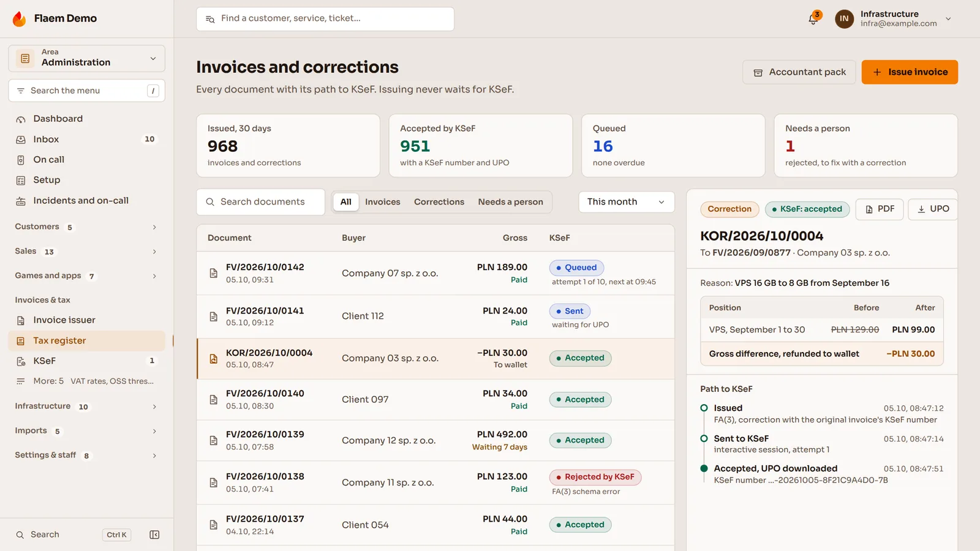This screenshot has width=980, height=551.
Task: Click document icon of KOR/2026/10/0004 row
Action: point(214,359)
